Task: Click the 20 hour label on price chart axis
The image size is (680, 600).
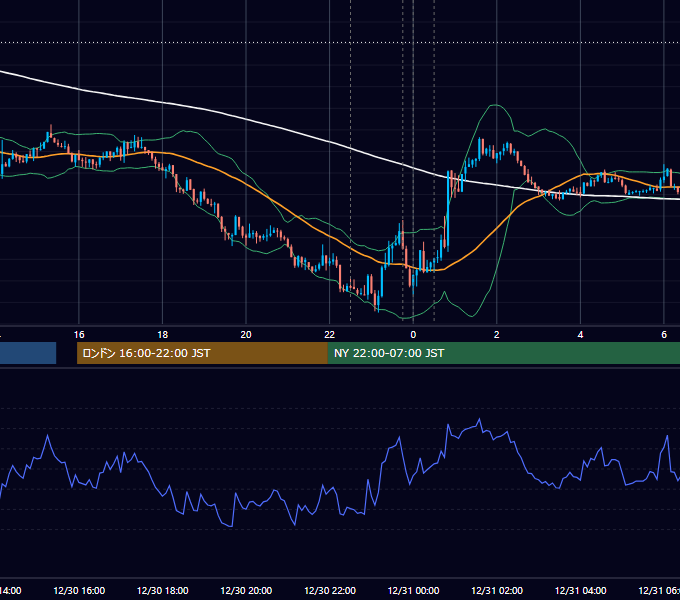Action: click(246, 335)
